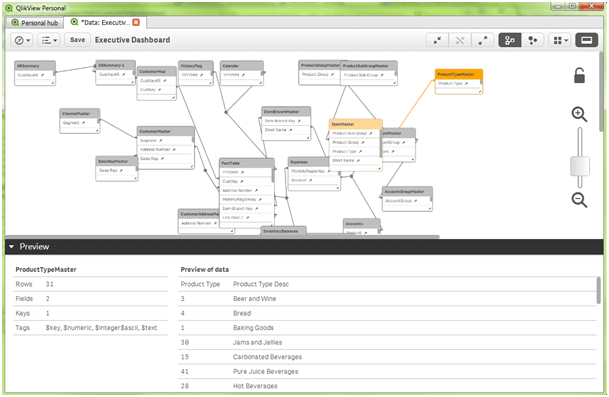Click the Save button
Image resolution: width=609 pixels, height=397 pixels.
(x=77, y=40)
